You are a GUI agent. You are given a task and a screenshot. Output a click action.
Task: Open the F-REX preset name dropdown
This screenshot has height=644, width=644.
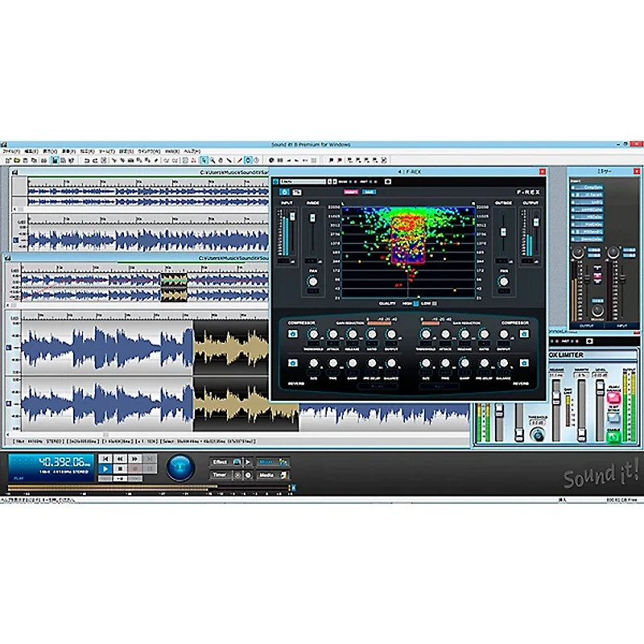(x=303, y=182)
